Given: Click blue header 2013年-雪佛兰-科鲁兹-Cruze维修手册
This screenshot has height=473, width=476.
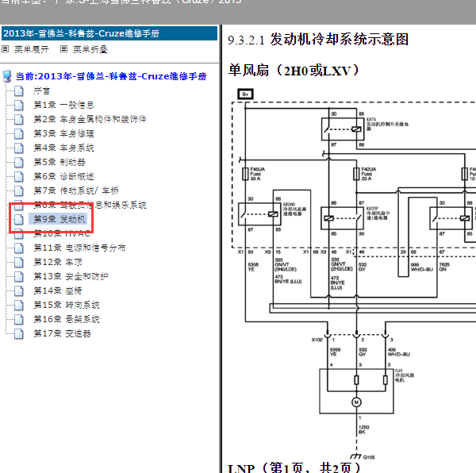Looking at the screenshot, I should click(109, 33).
